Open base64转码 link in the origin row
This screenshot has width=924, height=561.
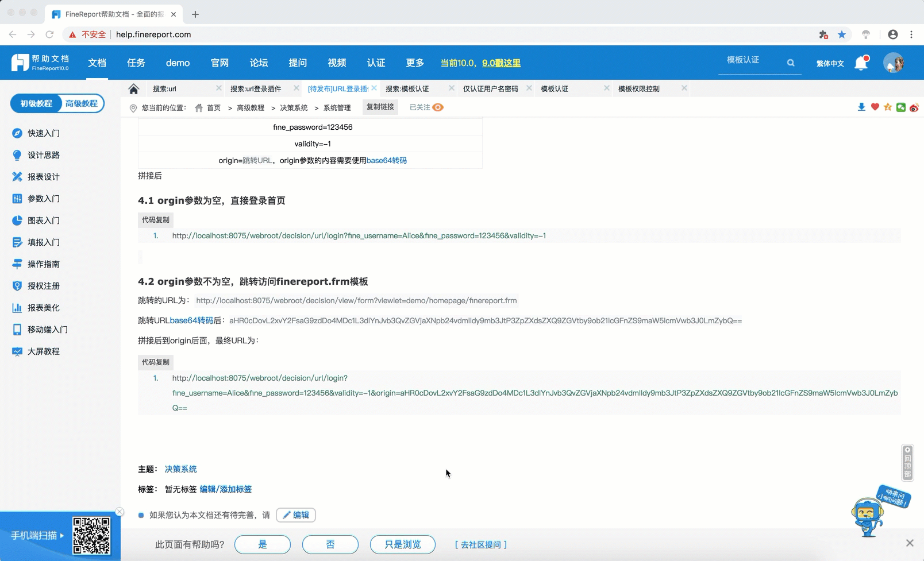click(x=387, y=160)
